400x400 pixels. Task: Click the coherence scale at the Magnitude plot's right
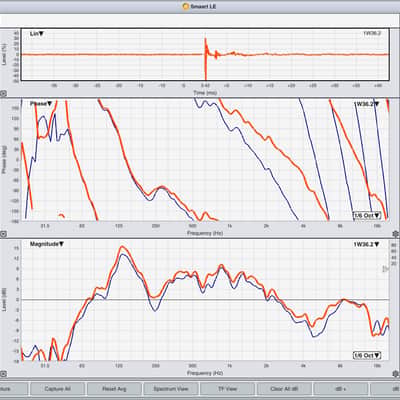click(x=394, y=254)
